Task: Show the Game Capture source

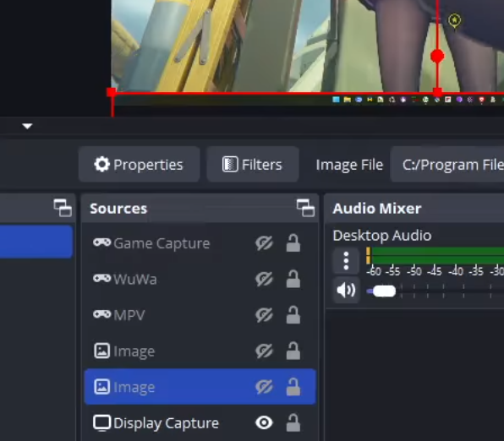Action: pos(264,243)
